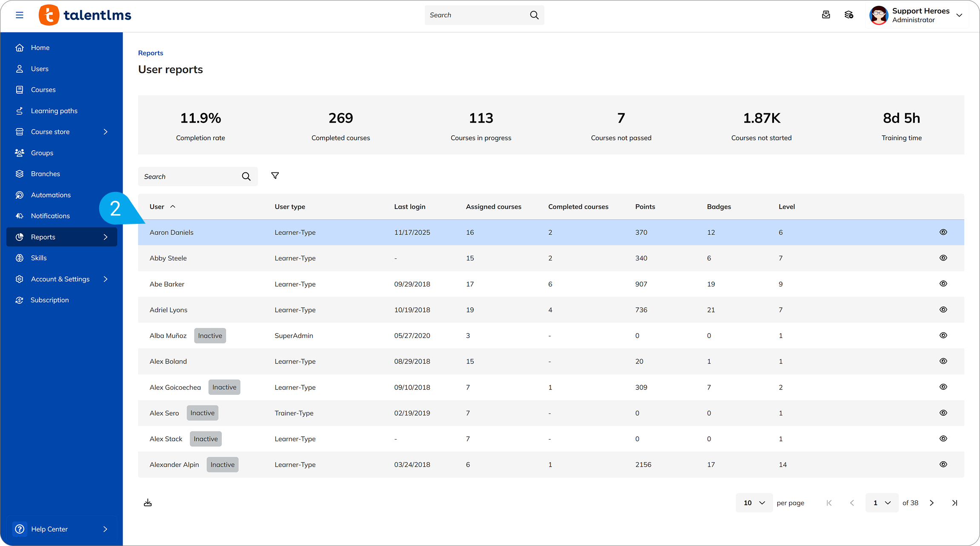Open the filter icon next to search
This screenshot has height=546, width=980.
coord(275,175)
